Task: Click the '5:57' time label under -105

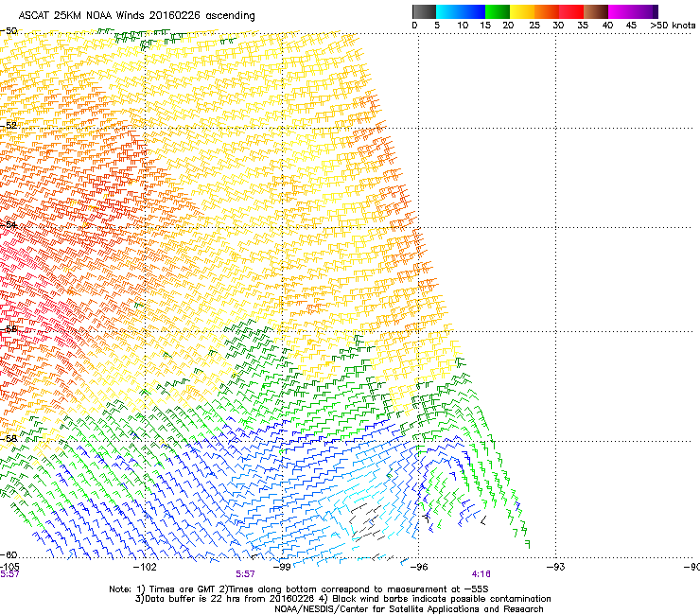Action: coord(9,574)
